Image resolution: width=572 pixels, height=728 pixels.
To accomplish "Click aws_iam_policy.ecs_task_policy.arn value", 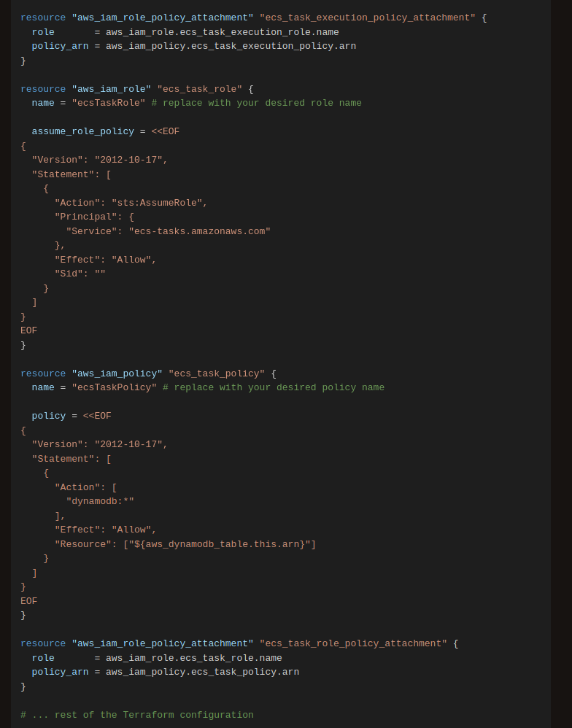I will click(202, 672).
